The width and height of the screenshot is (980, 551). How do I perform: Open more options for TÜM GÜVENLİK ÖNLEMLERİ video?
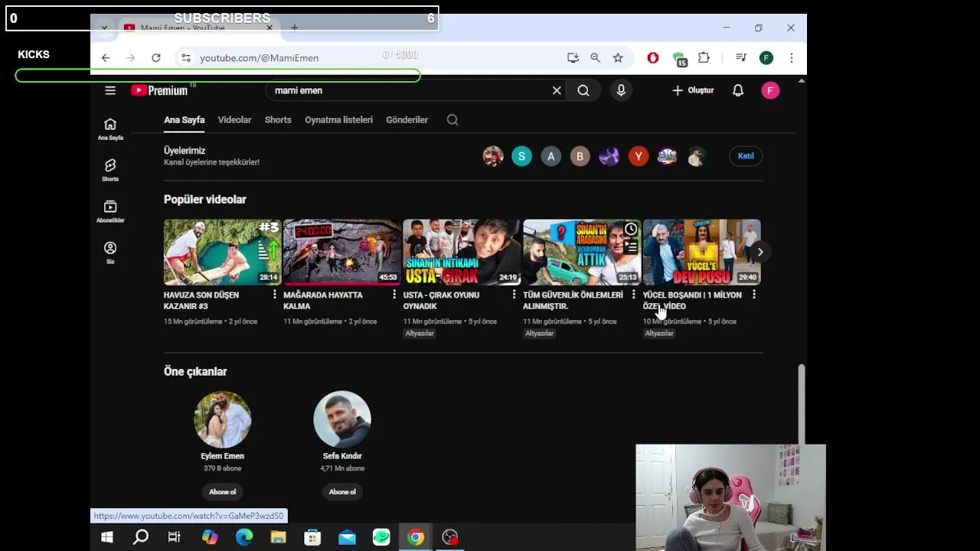(x=633, y=295)
